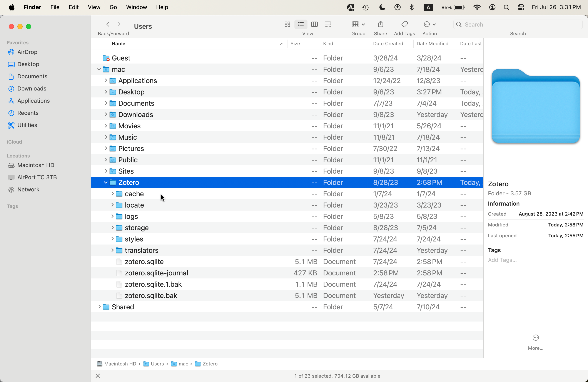This screenshot has width=588, height=382.
Task: Open Control Center toggles in the menu bar
Action: coord(521,7)
